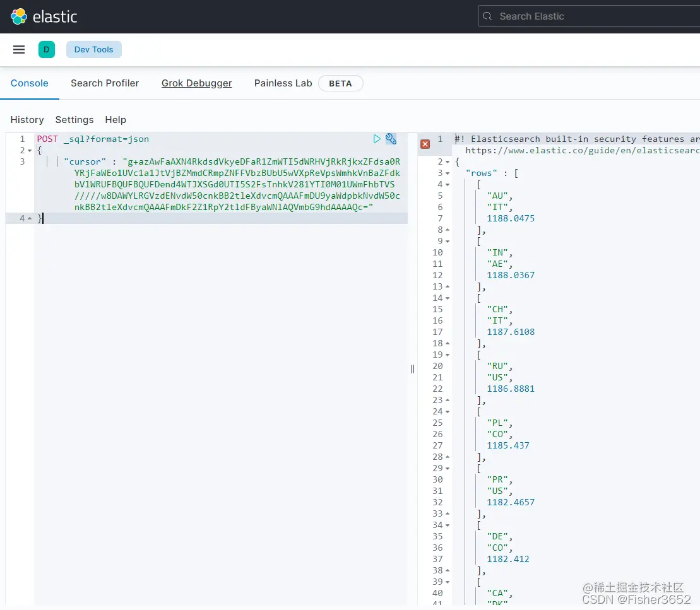The image size is (700, 610).
Task: Open the Dev Tools breadcrumb
Action: click(x=94, y=50)
